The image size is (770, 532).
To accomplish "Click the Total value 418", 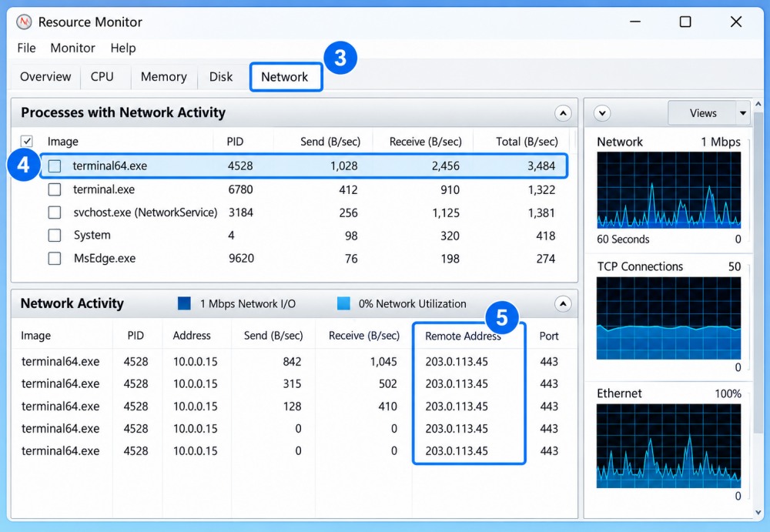I will 546,236.
